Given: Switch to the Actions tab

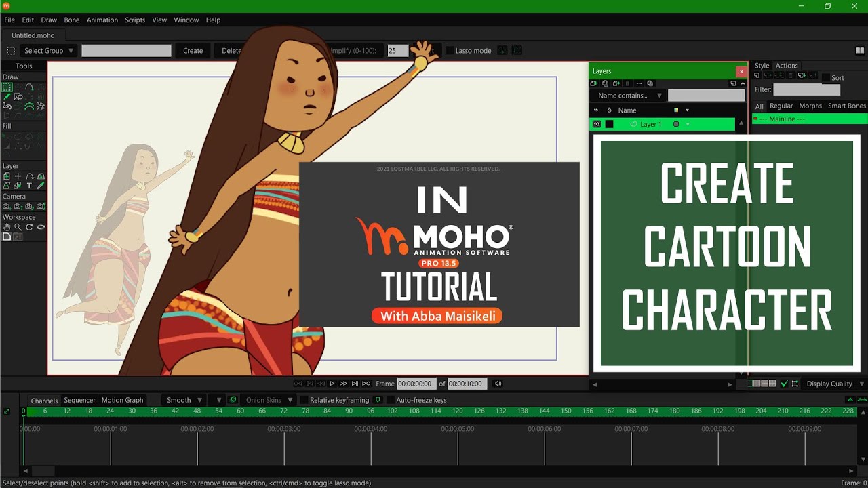Looking at the screenshot, I should tap(787, 66).
